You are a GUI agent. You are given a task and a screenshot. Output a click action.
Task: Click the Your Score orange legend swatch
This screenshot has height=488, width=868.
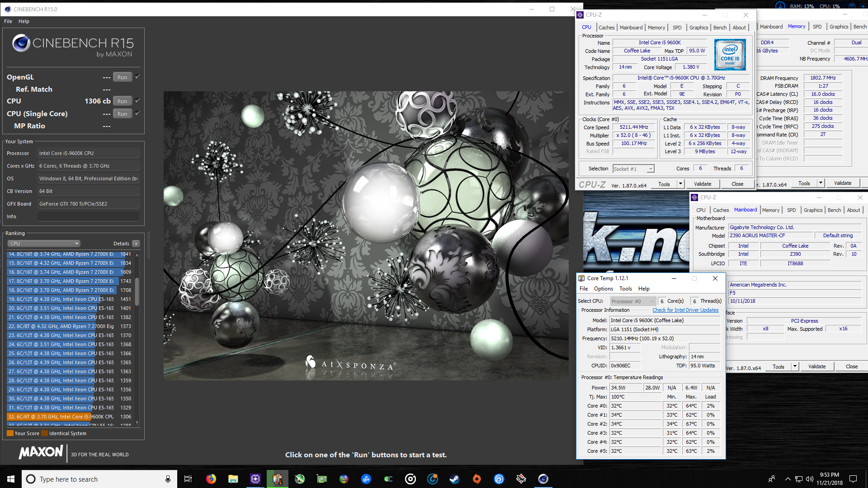pyautogui.click(x=10, y=433)
